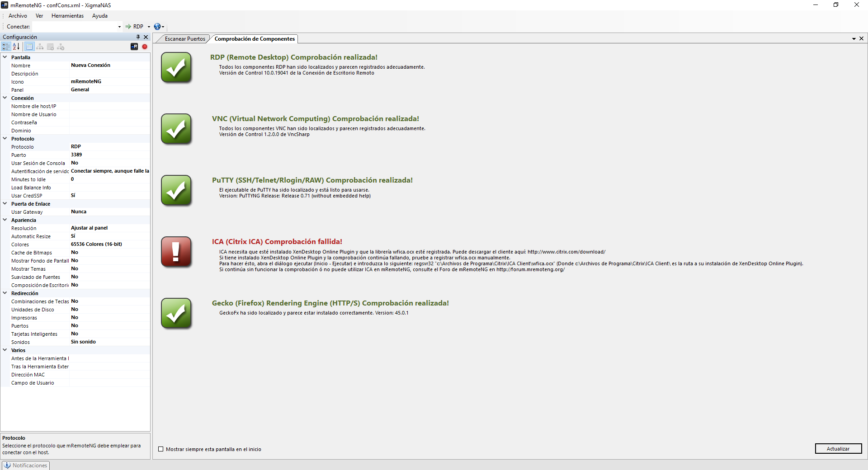Click the Dirección MAC field

click(x=110, y=375)
